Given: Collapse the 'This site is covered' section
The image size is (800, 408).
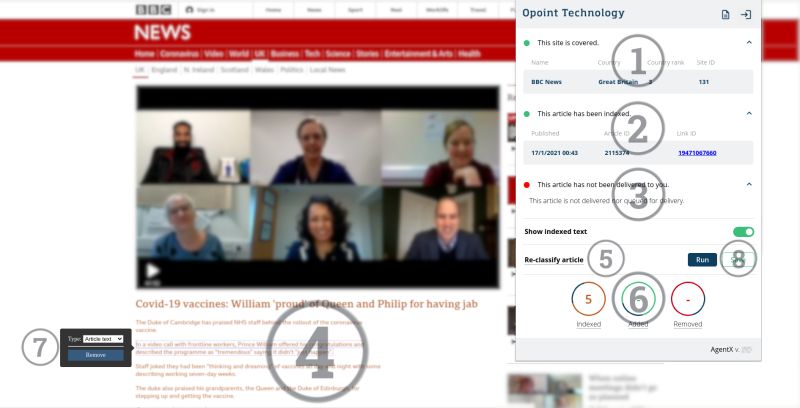Looking at the screenshot, I should (x=749, y=42).
